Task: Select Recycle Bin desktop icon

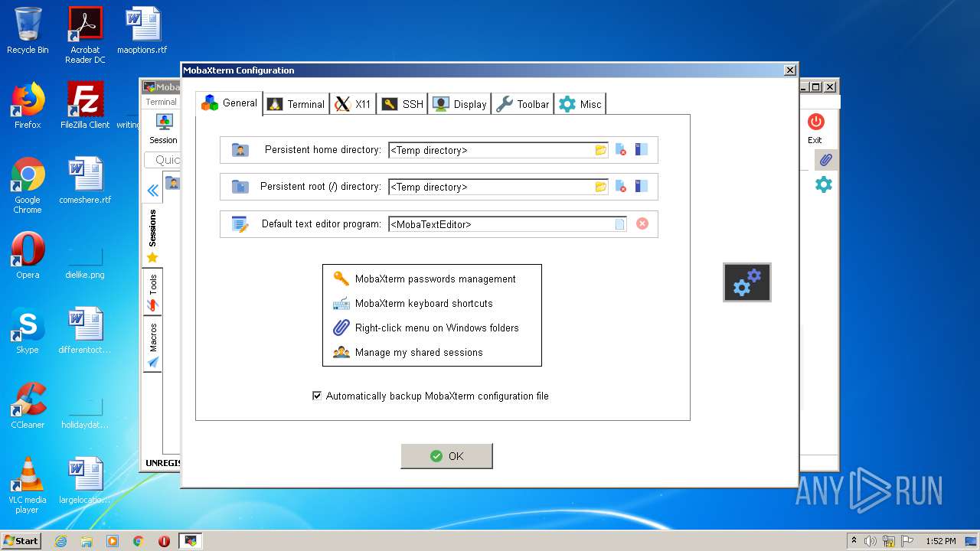Action: pyautogui.click(x=28, y=31)
